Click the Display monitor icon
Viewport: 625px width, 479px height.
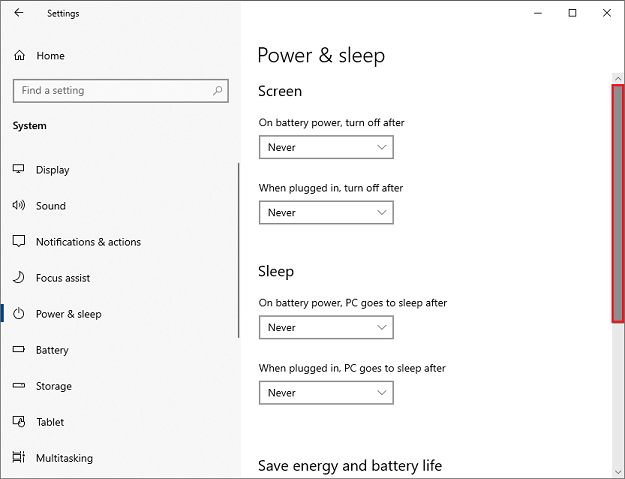coord(19,170)
